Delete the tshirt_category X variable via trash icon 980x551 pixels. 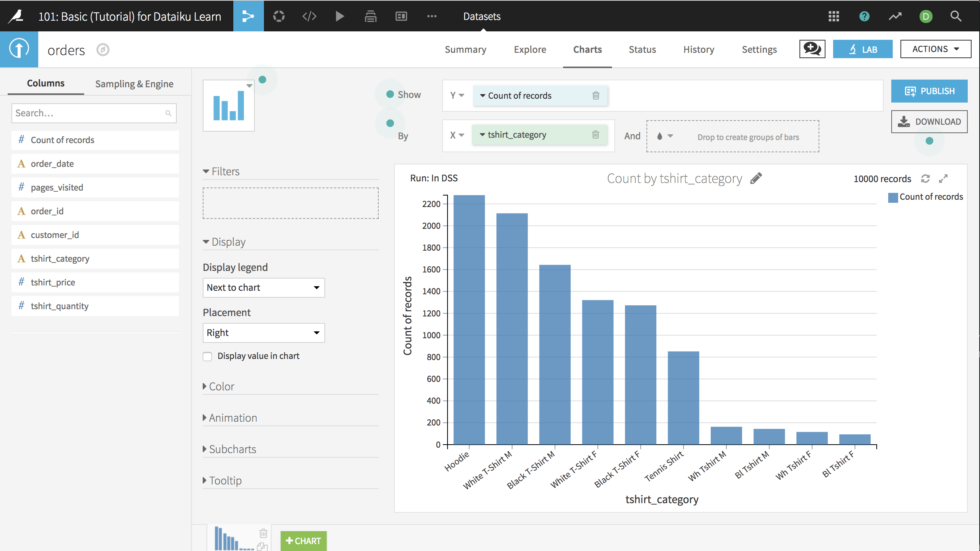click(x=595, y=135)
